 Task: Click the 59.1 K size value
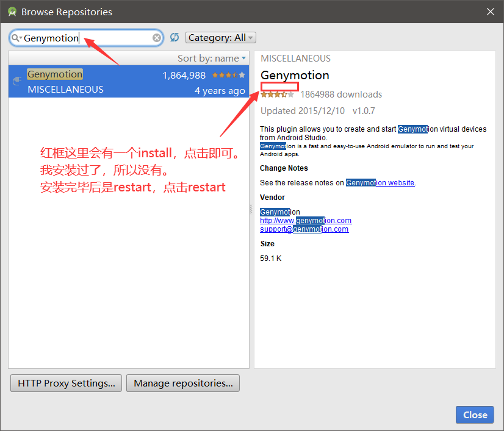(x=271, y=258)
